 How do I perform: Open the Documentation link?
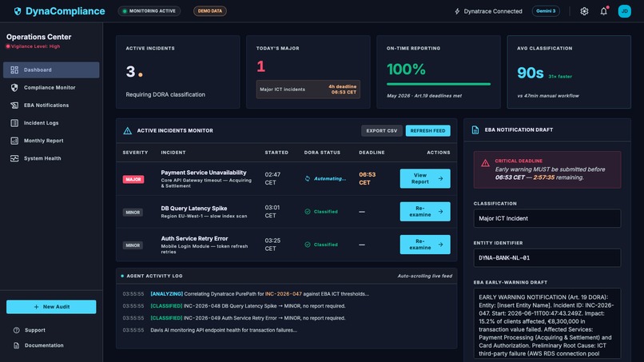point(44,345)
